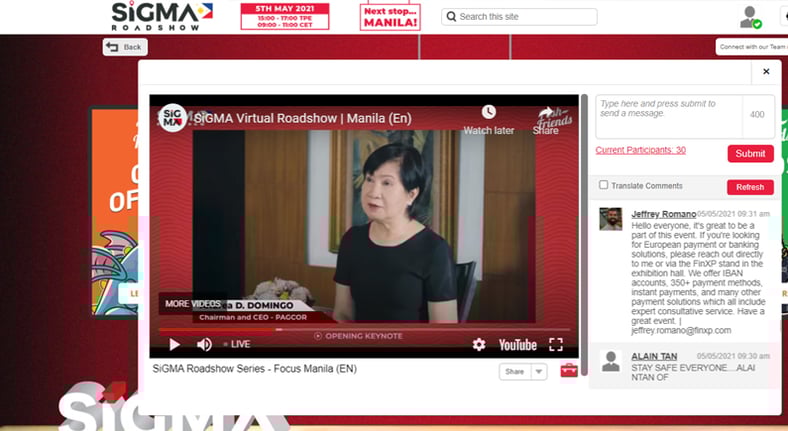The width and height of the screenshot is (788, 431).
Task: Refresh the comments list
Action: click(750, 187)
